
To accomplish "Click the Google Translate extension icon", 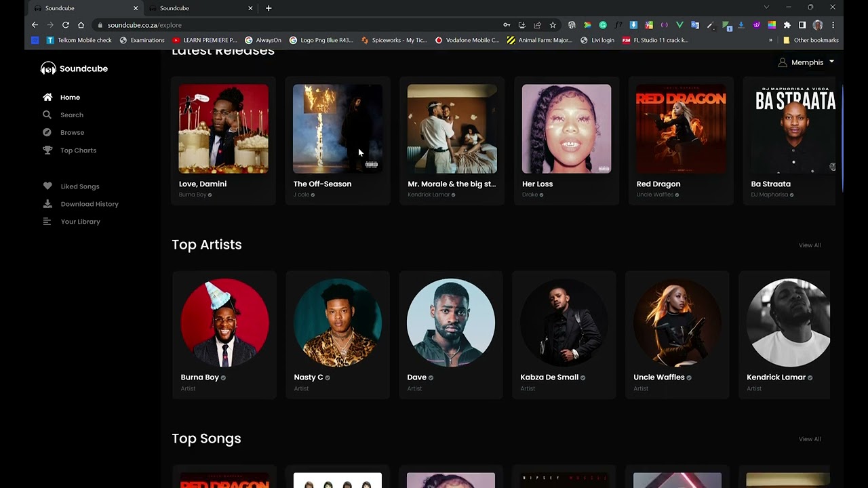I will tap(695, 25).
